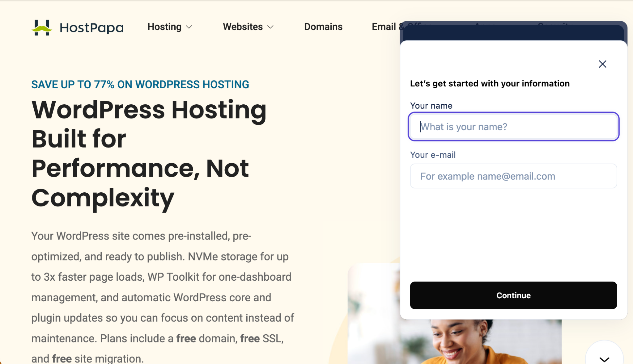The width and height of the screenshot is (633, 364).
Task: Click "SAVE UP TO 77% ON WORDPRESS HOSTING" text
Action: click(x=140, y=85)
